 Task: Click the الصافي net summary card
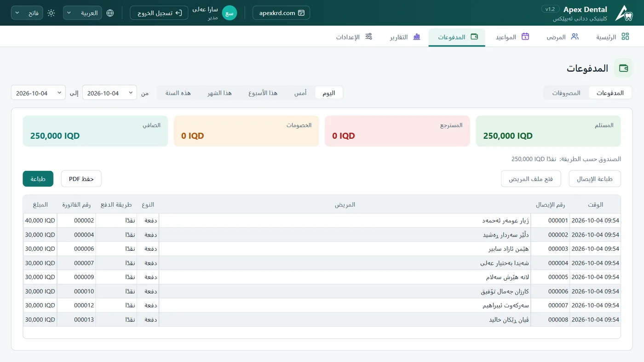[95, 131]
